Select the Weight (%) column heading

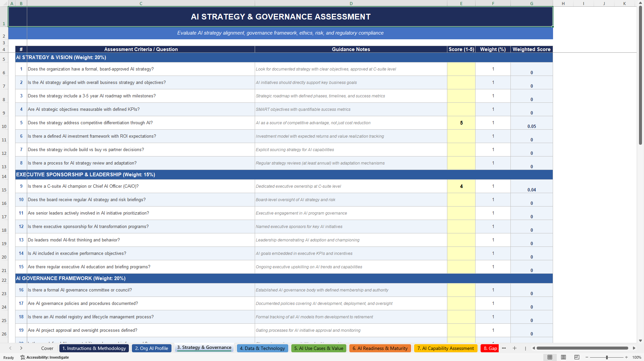pyautogui.click(x=493, y=49)
